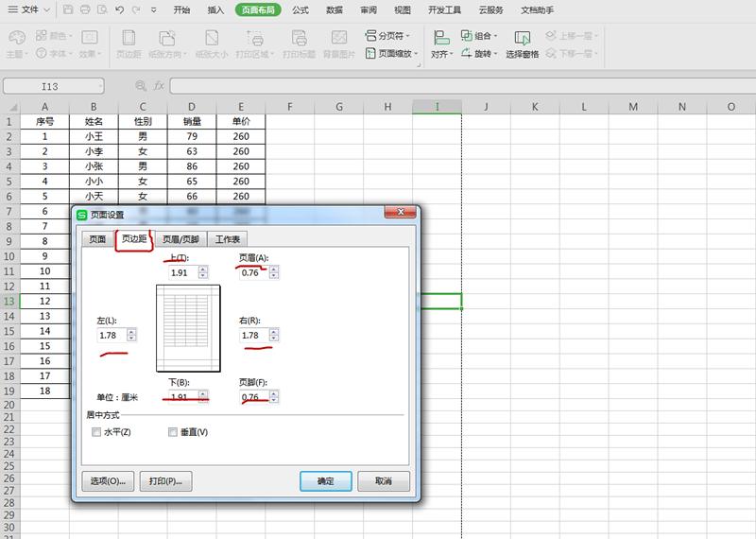Open the 开发工具 ribbon tab
The height and width of the screenshot is (539, 756).
click(x=444, y=9)
